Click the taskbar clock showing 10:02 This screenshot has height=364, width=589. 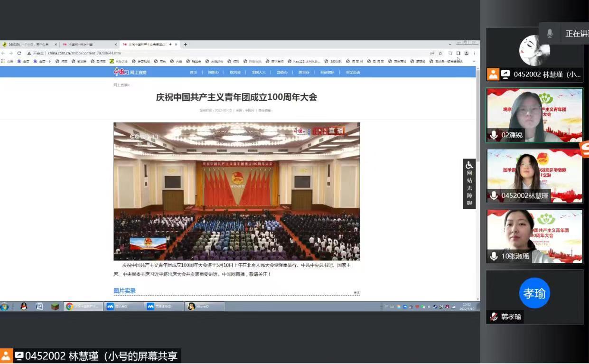coord(467,307)
